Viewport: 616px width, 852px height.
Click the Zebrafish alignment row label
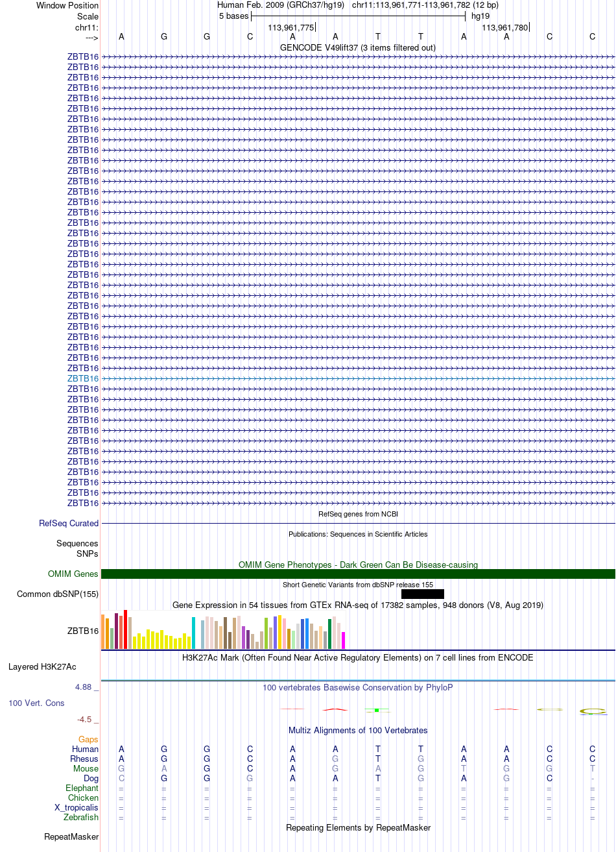click(80, 817)
